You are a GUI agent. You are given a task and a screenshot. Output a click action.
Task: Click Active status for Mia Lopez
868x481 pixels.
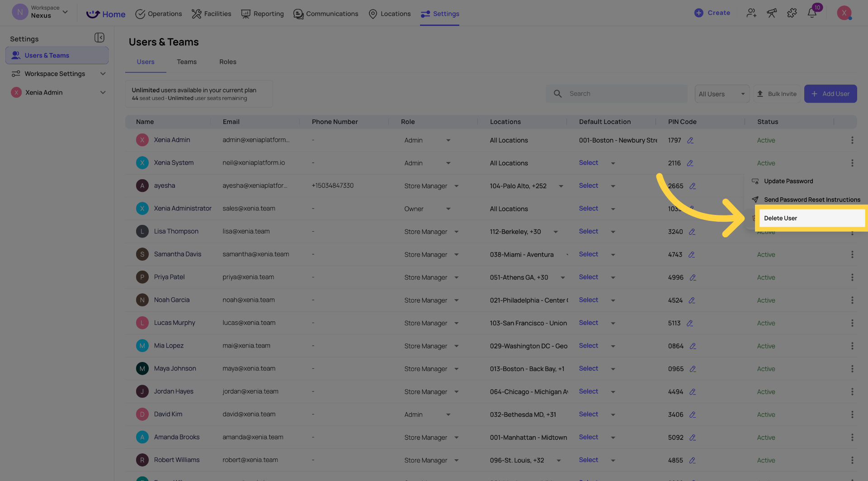[x=766, y=346]
